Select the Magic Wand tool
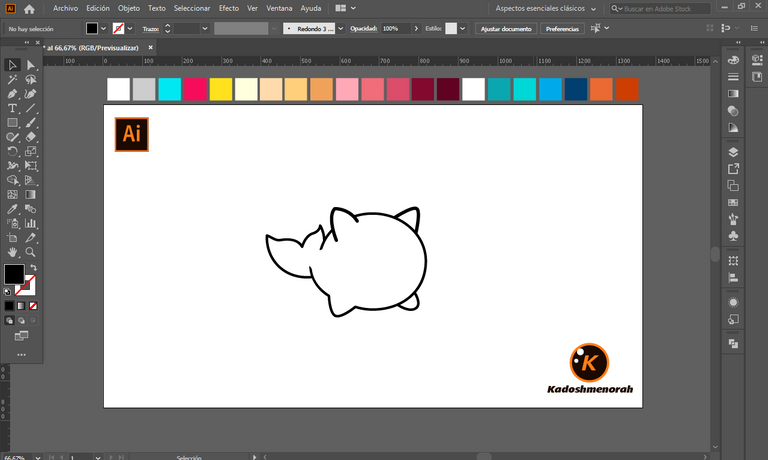Viewport: 768px width, 460px height. pyautogui.click(x=12, y=79)
